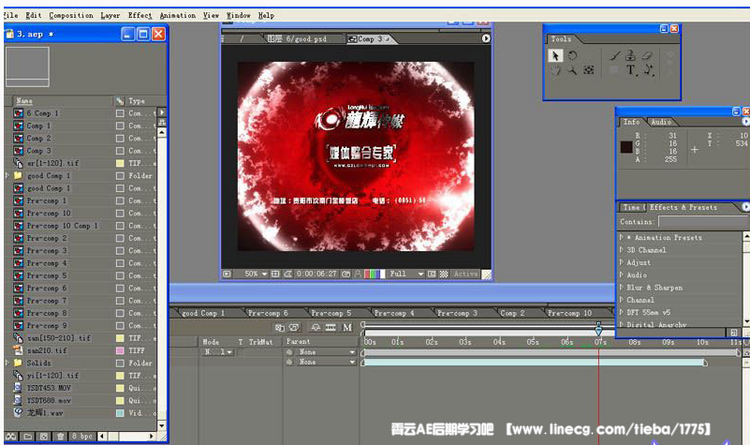This screenshot has height=445, width=750.
Task: Open the Project panel flowchart icon
Action: click(162, 122)
